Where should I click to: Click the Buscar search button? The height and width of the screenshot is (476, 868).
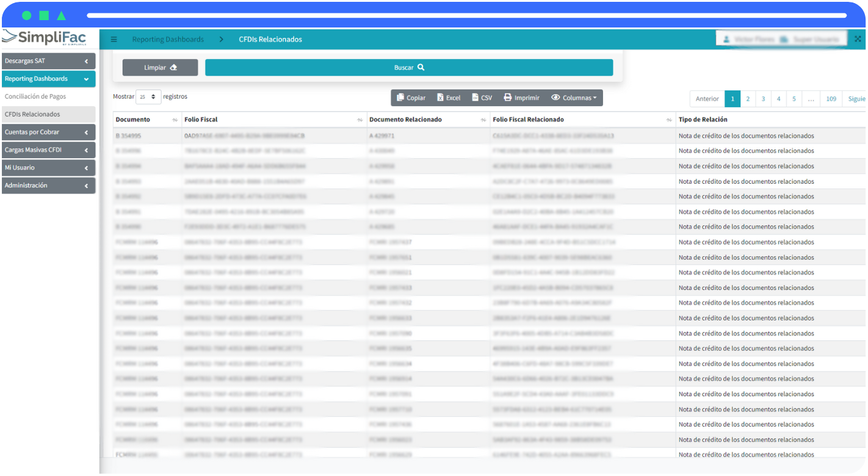[408, 68]
